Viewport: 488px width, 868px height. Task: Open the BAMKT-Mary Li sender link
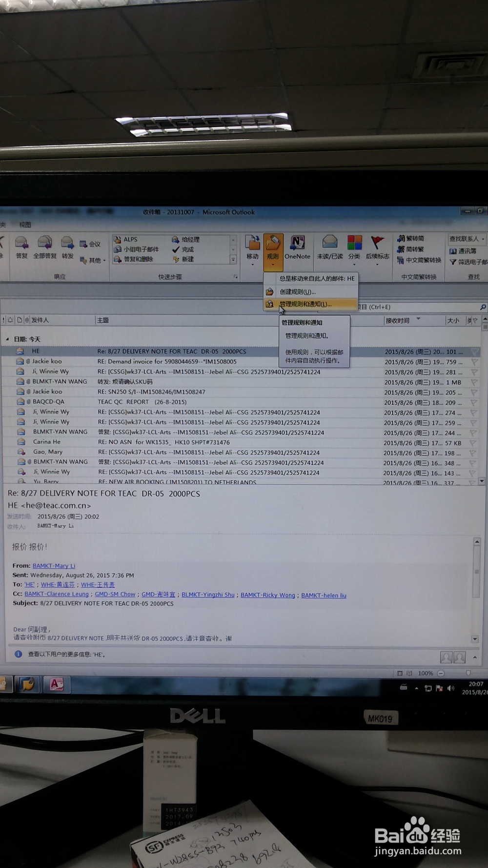[x=54, y=566]
